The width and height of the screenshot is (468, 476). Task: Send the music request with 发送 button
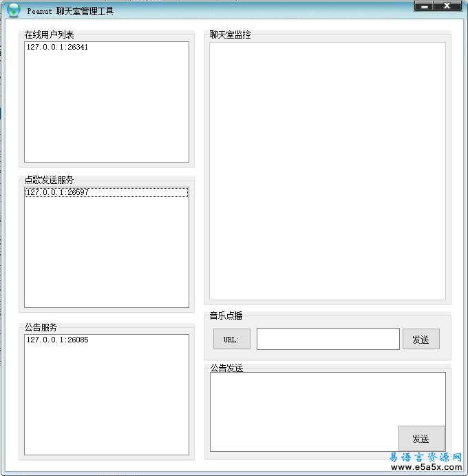point(421,339)
